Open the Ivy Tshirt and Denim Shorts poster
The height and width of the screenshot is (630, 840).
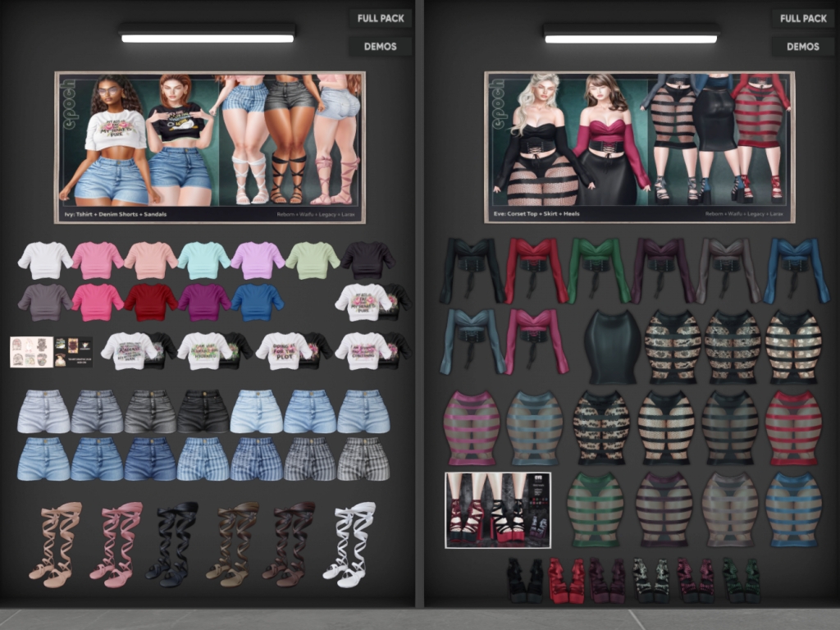[x=210, y=147]
